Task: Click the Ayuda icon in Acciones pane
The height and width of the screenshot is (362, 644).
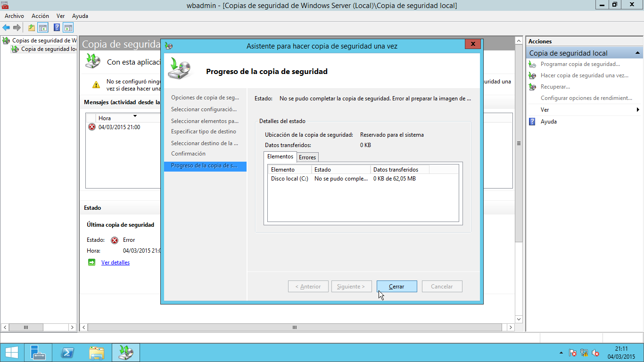Action: 532,122
